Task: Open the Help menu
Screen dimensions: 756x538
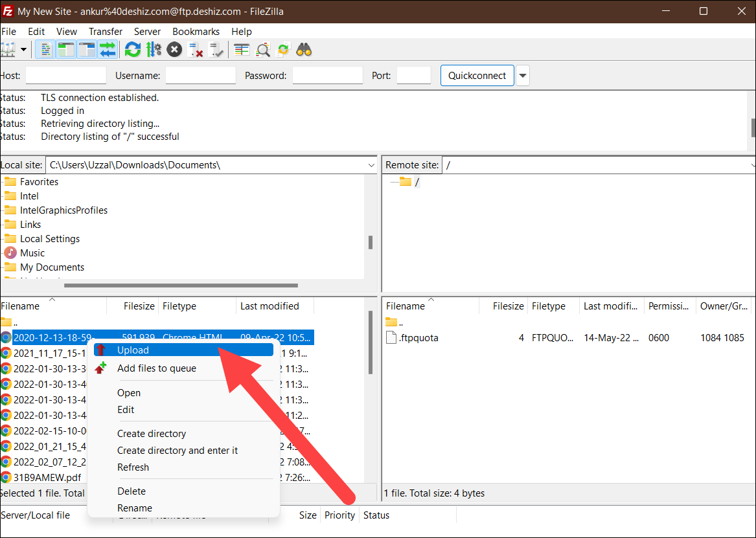Action: pyautogui.click(x=242, y=31)
